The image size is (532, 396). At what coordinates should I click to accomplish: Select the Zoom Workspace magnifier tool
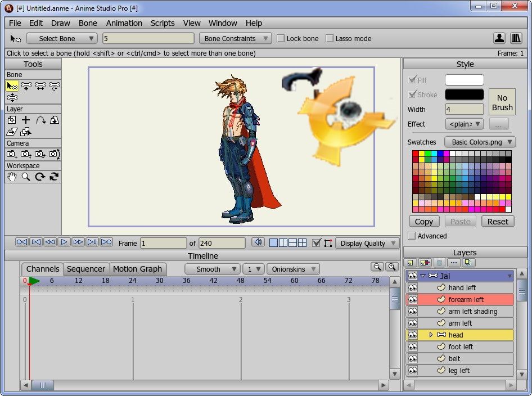[26, 177]
